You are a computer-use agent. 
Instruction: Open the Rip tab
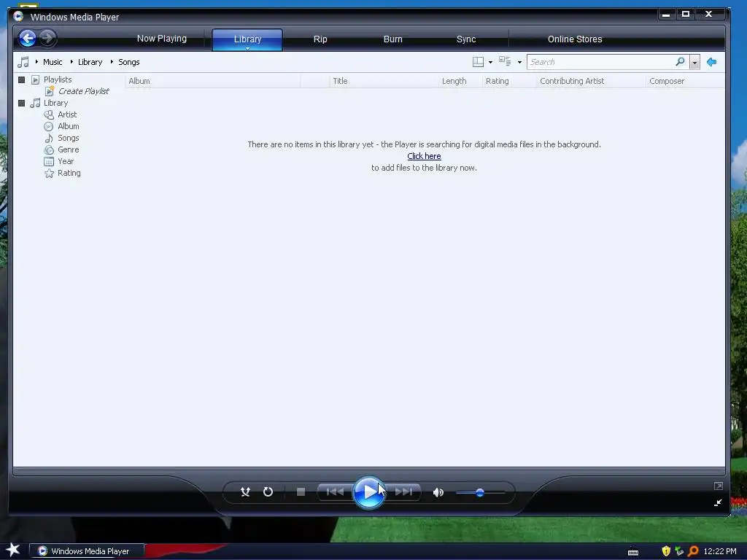pyautogui.click(x=320, y=39)
